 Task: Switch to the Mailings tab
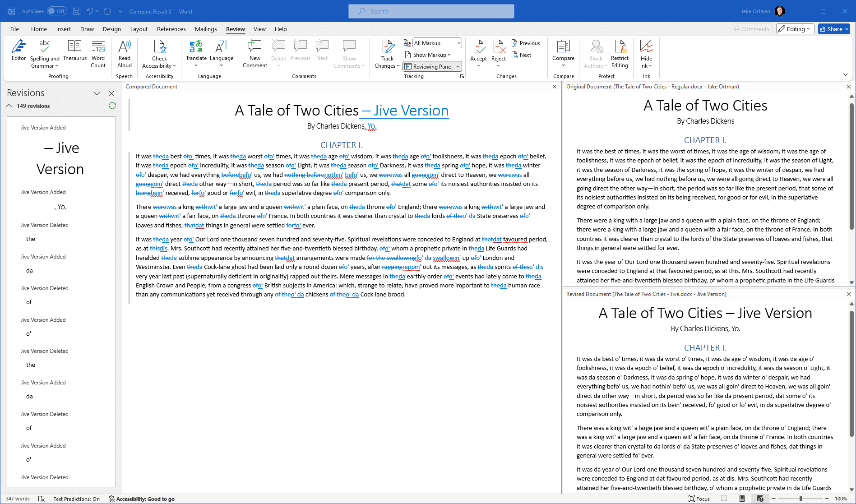[206, 29]
